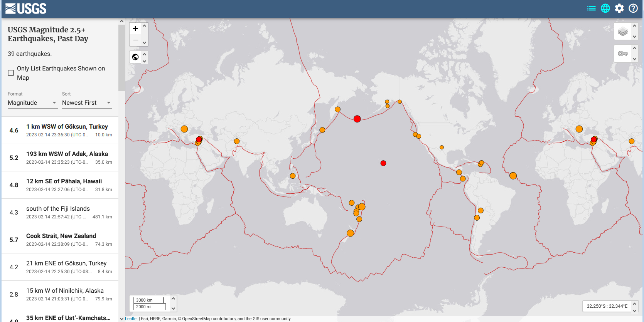Viewport: 644px width, 322px height.
Task: Open the help question mark icon
Action: pyautogui.click(x=633, y=8)
